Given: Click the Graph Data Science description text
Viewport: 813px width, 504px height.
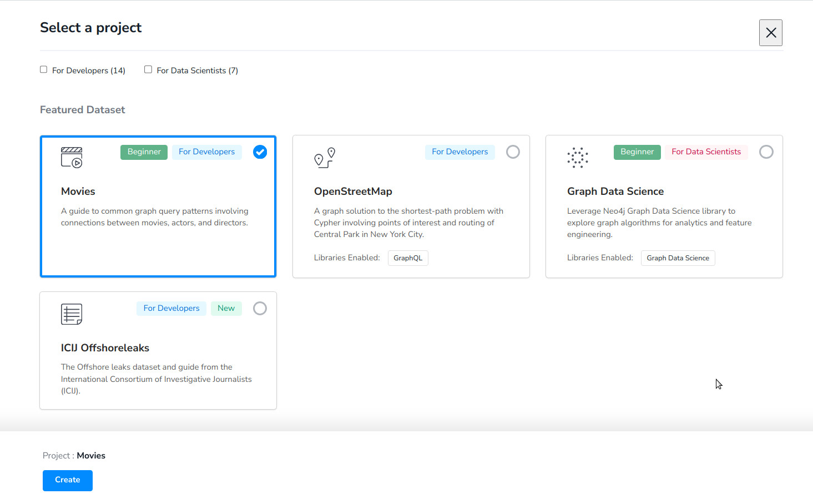Looking at the screenshot, I should [x=659, y=223].
